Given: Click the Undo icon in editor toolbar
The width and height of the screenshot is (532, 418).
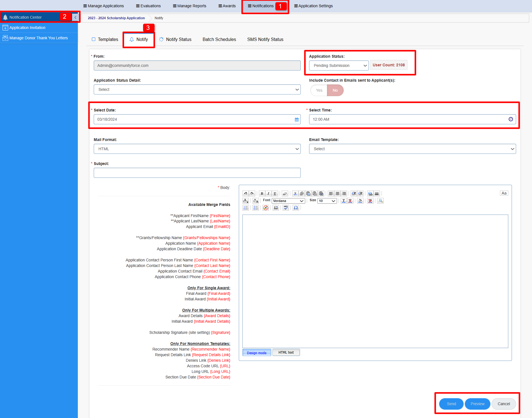Looking at the screenshot, I should [245, 193].
